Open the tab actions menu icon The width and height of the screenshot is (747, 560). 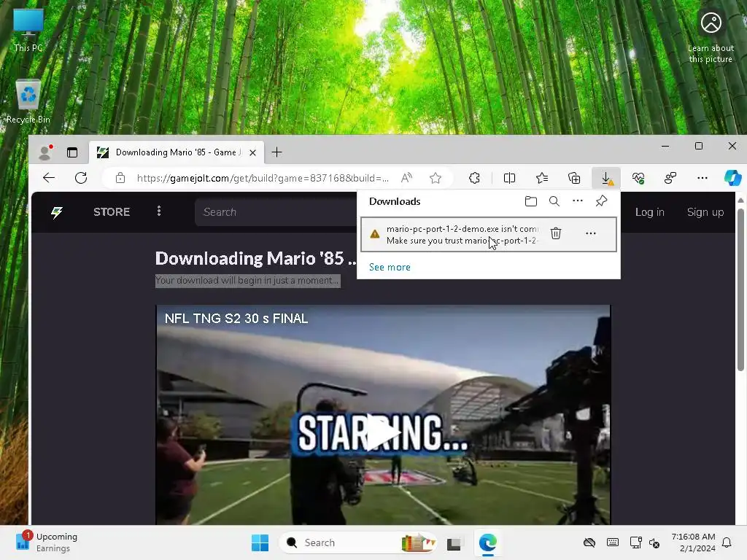[72, 152]
